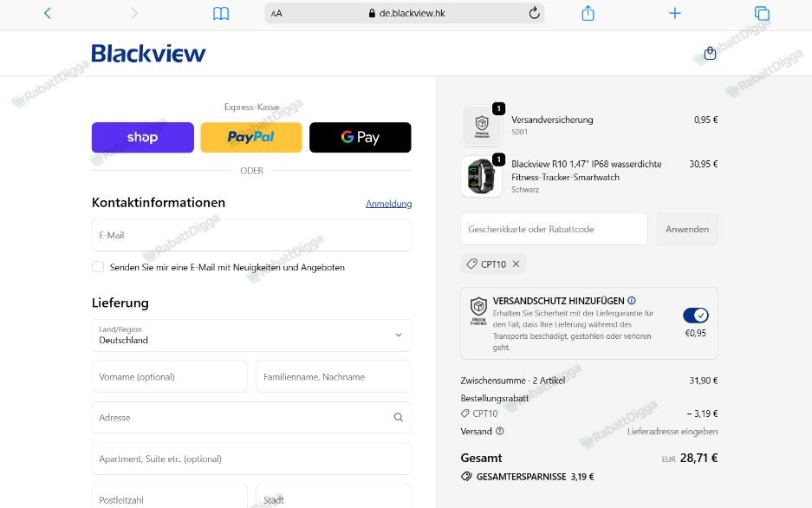Go back with the Safari back arrow
Screen dimensions: 812x508
click(48, 13)
